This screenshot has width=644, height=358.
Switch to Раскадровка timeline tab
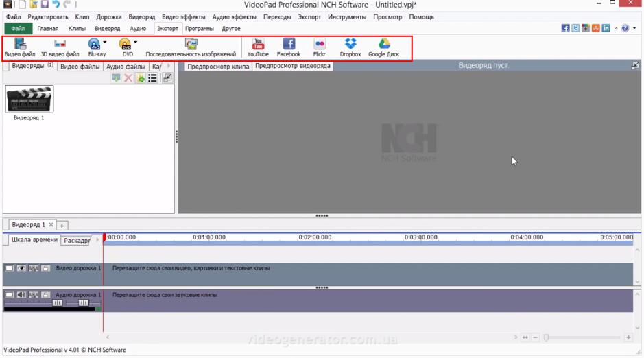77,241
